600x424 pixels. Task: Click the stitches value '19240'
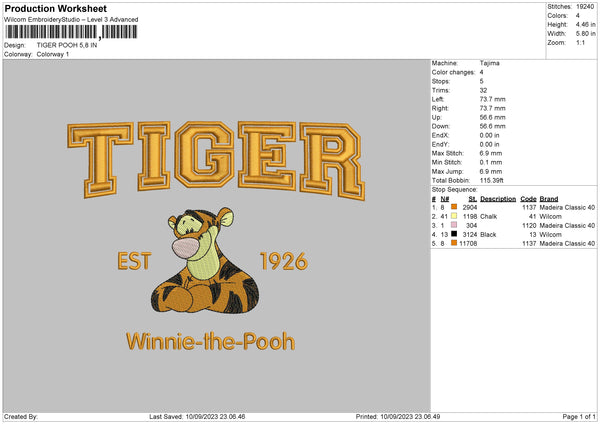tap(585, 7)
